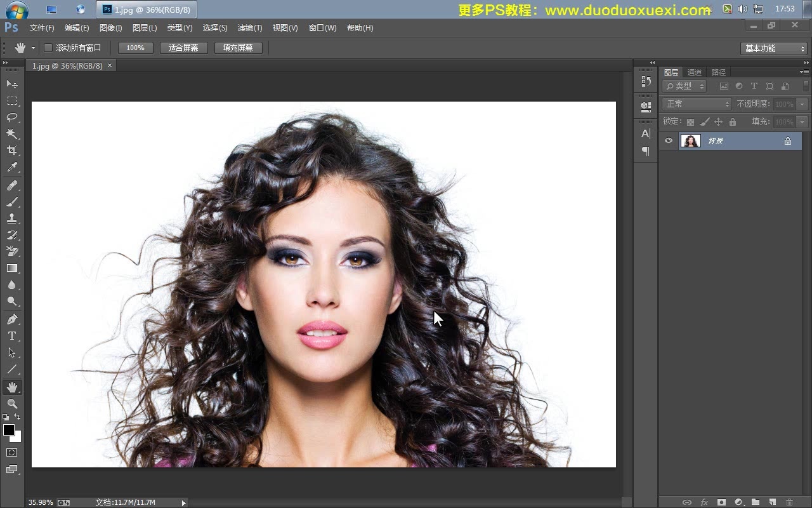Select the History Brush tool
812x508 pixels.
[x=12, y=235]
